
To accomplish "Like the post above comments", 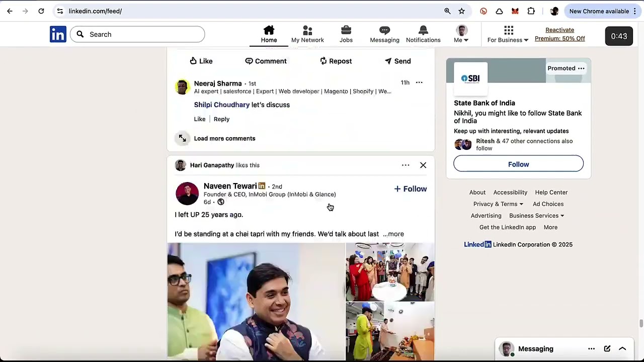I will pyautogui.click(x=201, y=61).
